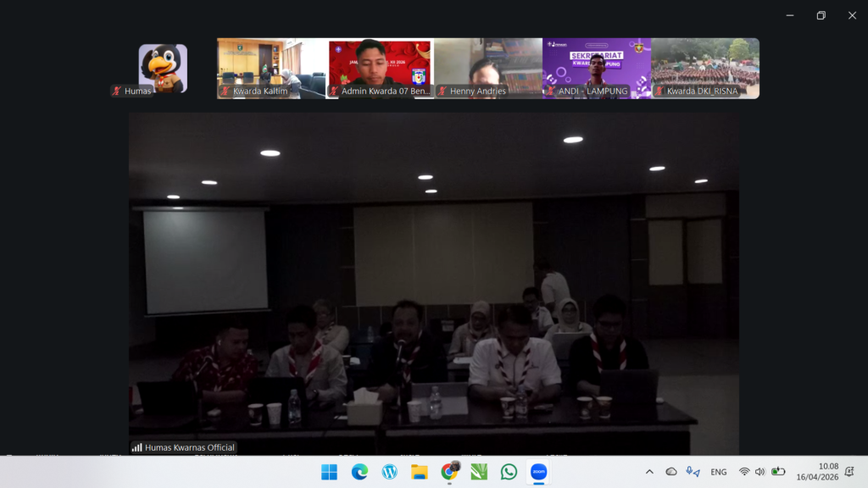Open WhatsApp from the taskbar

tap(509, 472)
